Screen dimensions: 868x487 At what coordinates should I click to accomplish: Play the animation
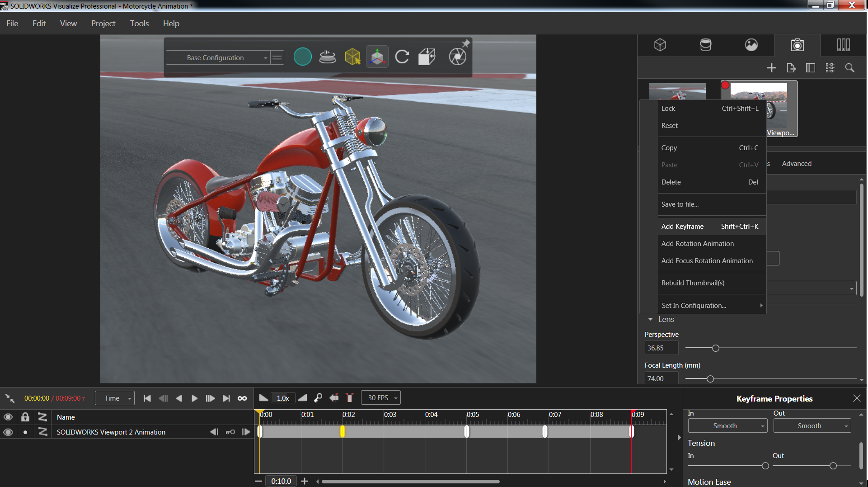(x=194, y=398)
